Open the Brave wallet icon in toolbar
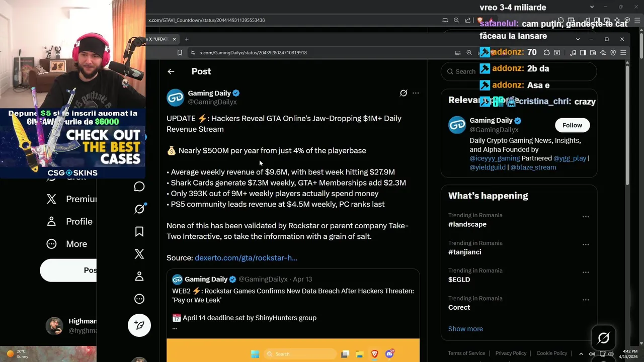The width and height of the screenshot is (644, 362). 593,52
